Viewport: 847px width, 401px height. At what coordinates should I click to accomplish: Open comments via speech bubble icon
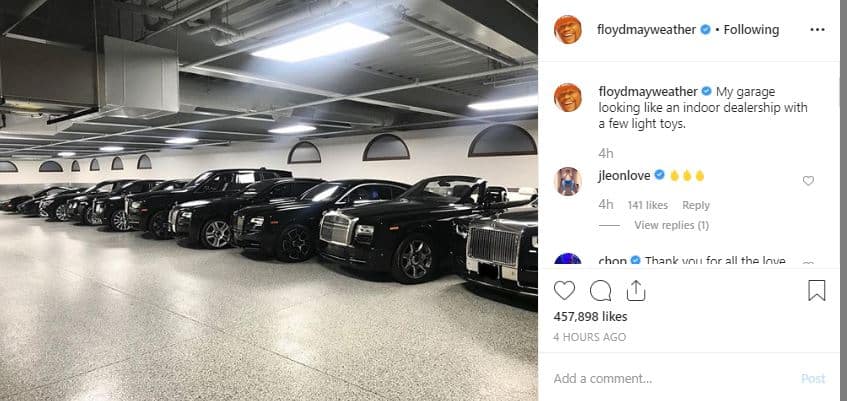(600, 291)
